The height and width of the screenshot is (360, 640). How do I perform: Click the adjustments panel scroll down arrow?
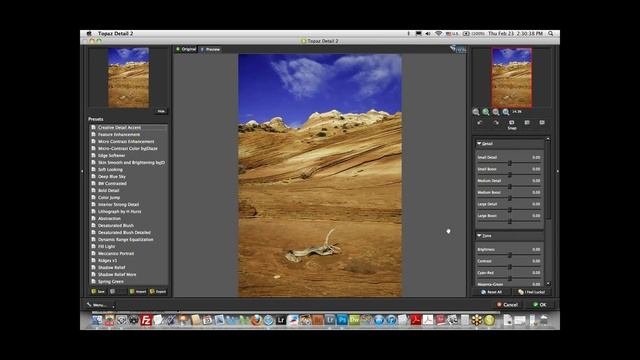coord(548,283)
